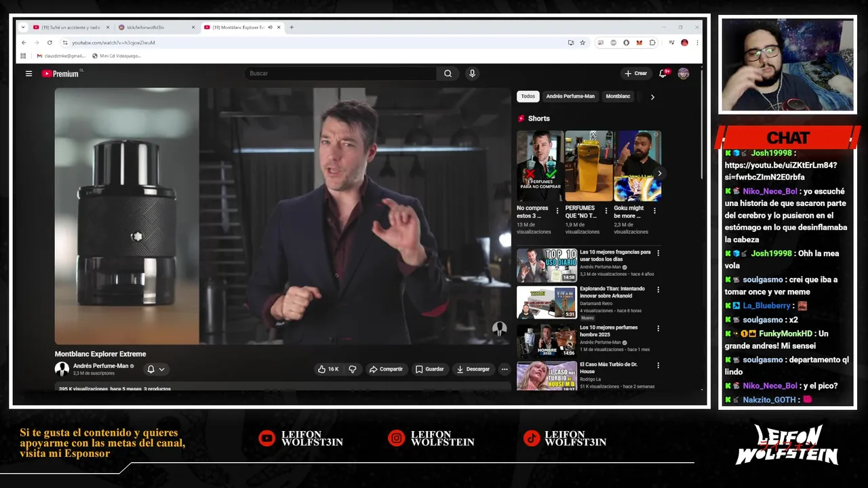Install app icon in the address bar
The width and height of the screenshot is (868, 488).
[571, 43]
